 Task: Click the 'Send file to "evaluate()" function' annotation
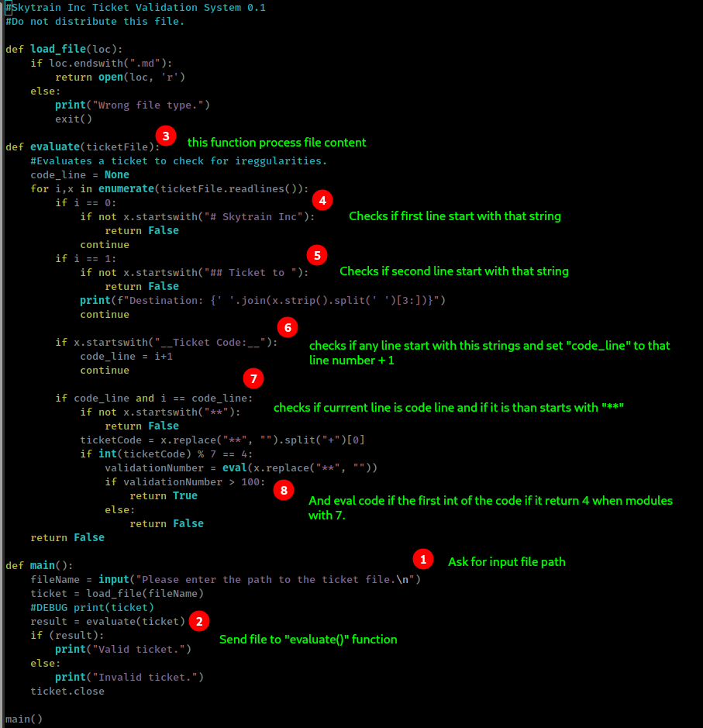pos(308,640)
